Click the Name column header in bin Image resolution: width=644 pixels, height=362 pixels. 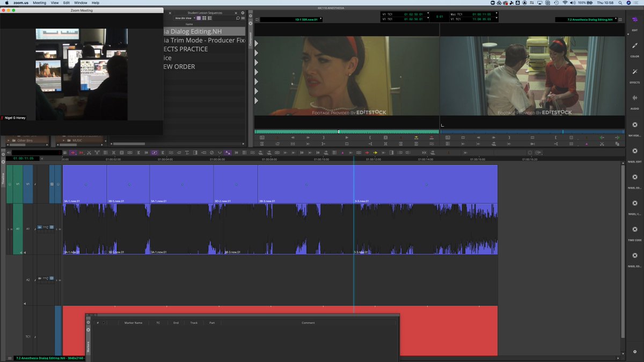189,24
